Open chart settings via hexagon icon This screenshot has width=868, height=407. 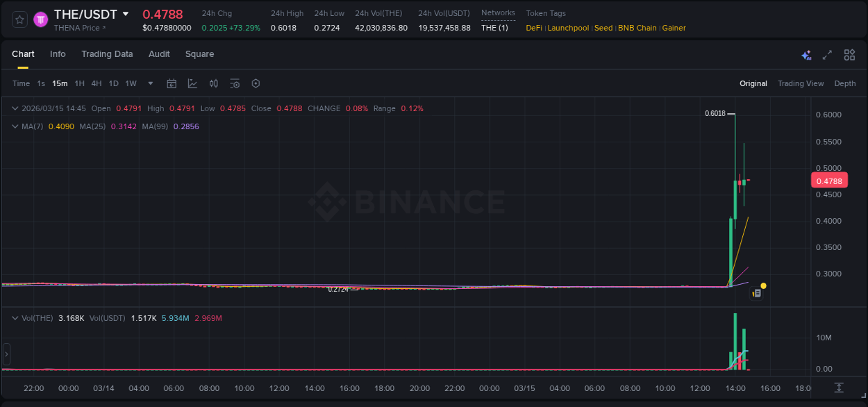pyautogui.click(x=256, y=83)
